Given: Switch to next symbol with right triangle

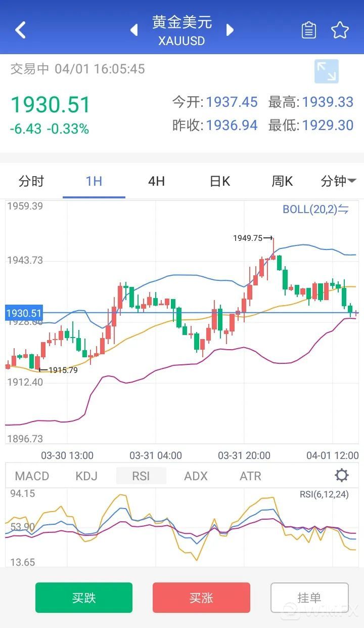Looking at the screenshot, I should (230, 30).
